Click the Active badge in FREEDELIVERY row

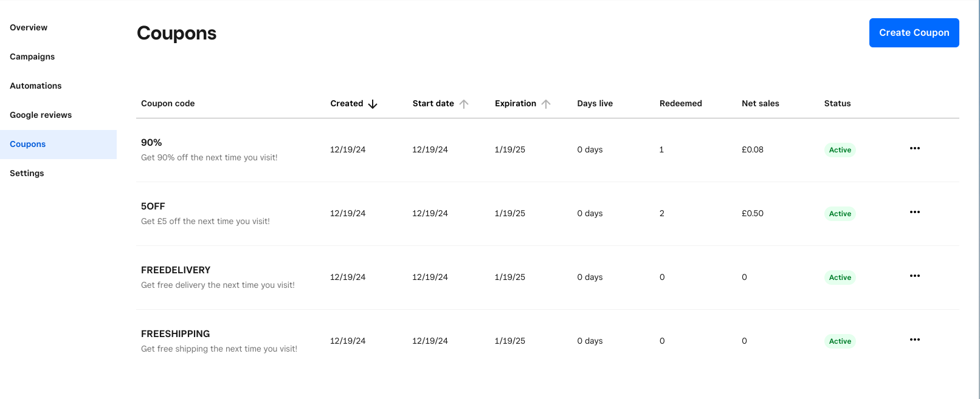pos(840,278)
